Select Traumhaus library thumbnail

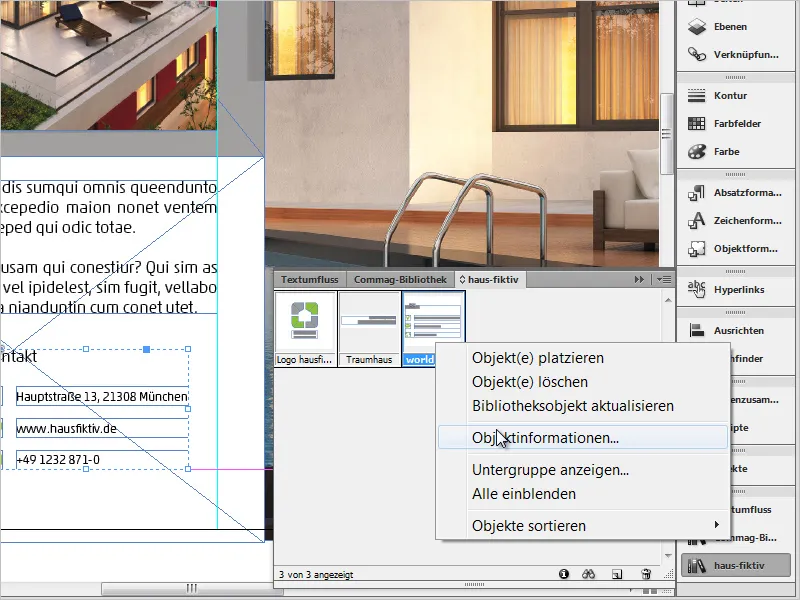(369, 329)
